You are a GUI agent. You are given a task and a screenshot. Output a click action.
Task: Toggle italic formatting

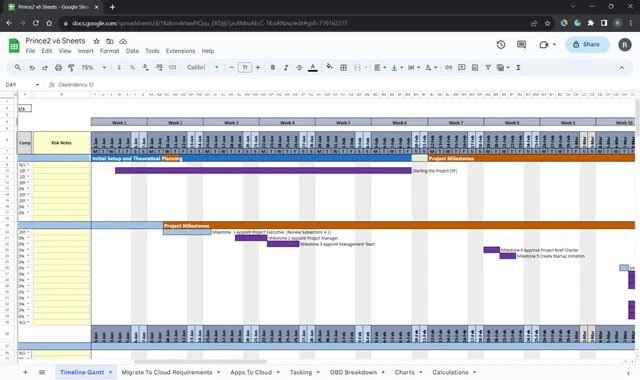[286, 67]
